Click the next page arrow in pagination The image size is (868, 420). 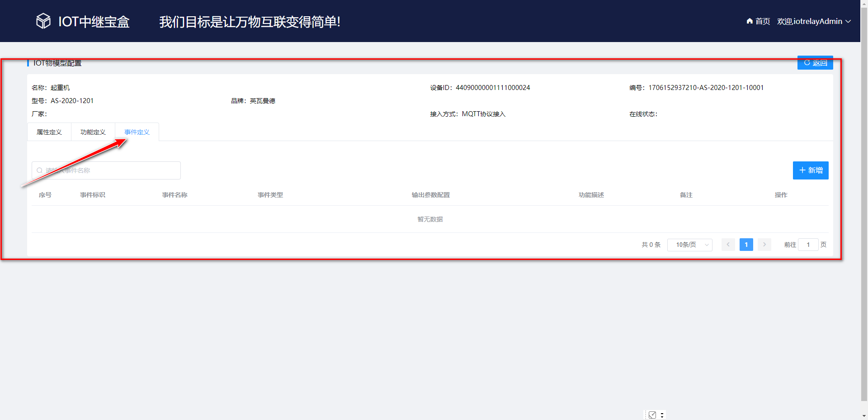[x=764, y=245]
